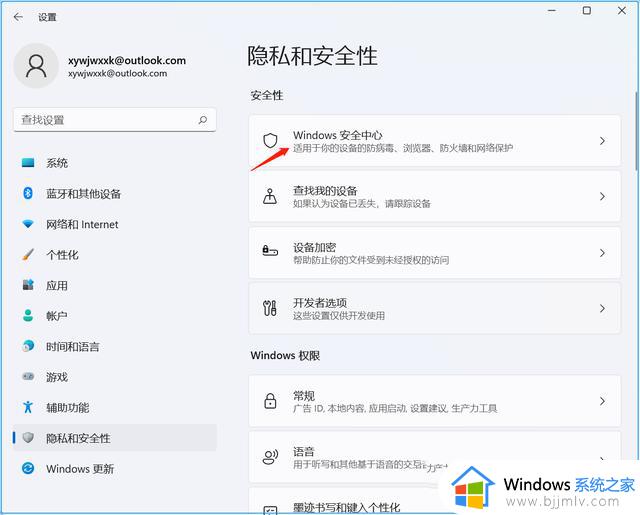Expand 常规 chevron
Screen dimensions: 640x515
point(602,401)
